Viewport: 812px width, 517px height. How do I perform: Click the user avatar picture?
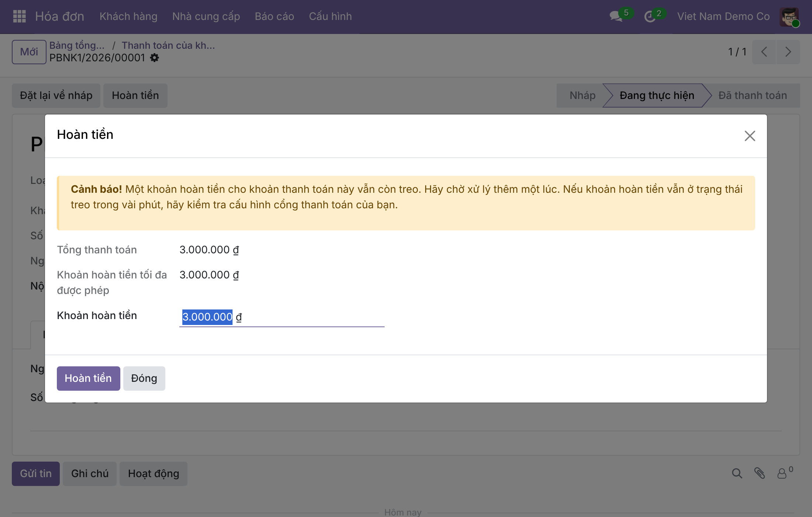pos(789,17)
